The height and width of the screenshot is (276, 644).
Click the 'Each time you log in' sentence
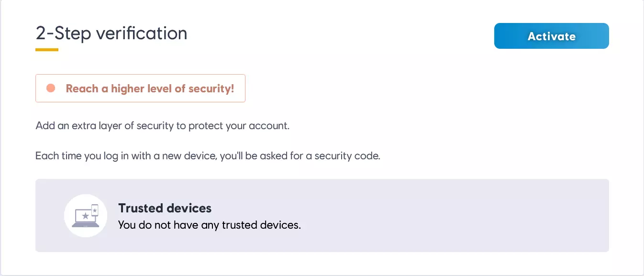click(x=208, y=156)
